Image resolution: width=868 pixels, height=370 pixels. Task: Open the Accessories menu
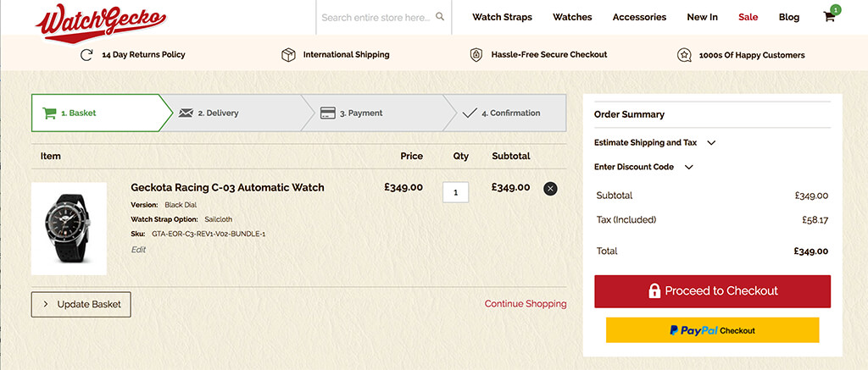[639, 17]
